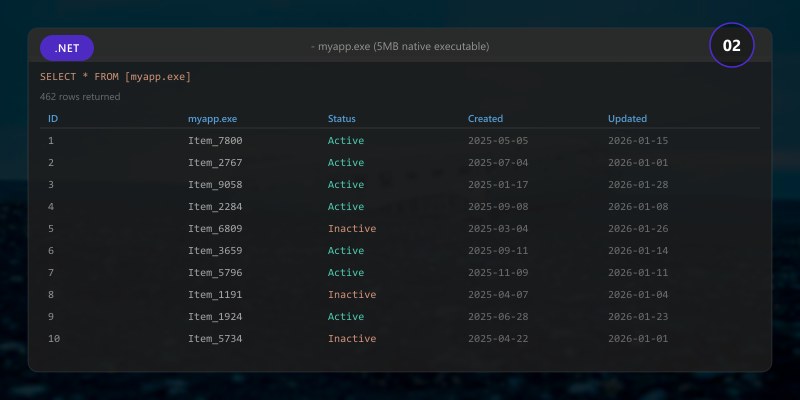The height and width of the screenshot is (400, 800).
Task: Select Created date 2025-05-05
Action: [x=498, y=140]
